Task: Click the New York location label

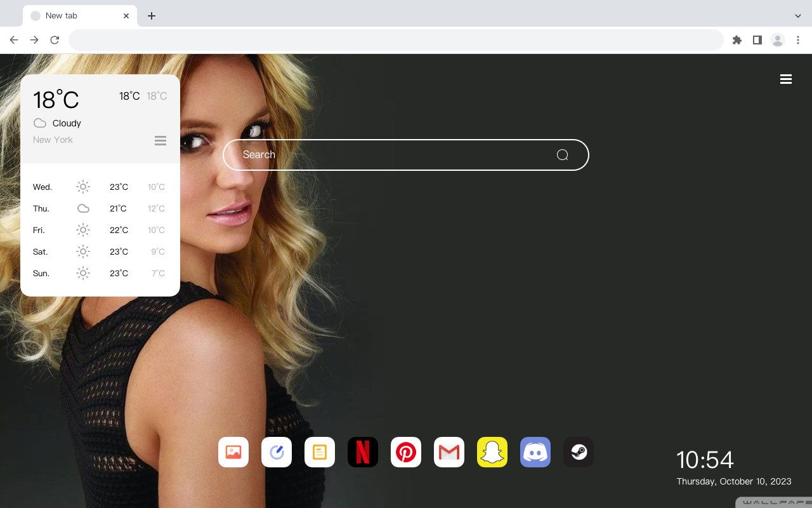Action: 53,140
